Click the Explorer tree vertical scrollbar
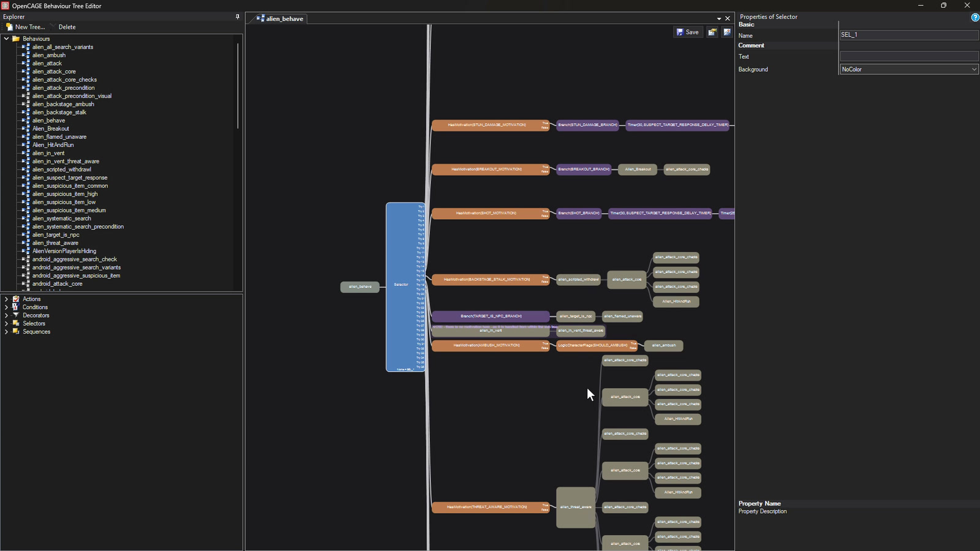The image size is (980, 551). [238, 86]
